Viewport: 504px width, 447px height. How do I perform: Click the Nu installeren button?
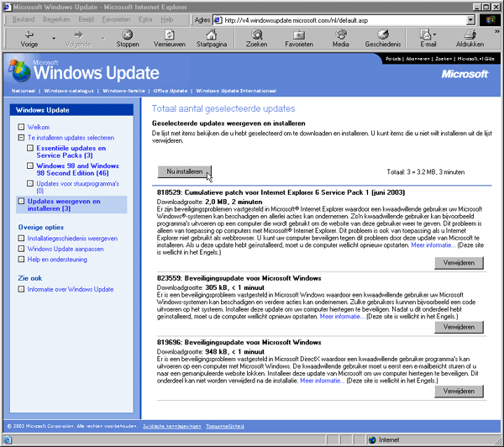[185, 171]
